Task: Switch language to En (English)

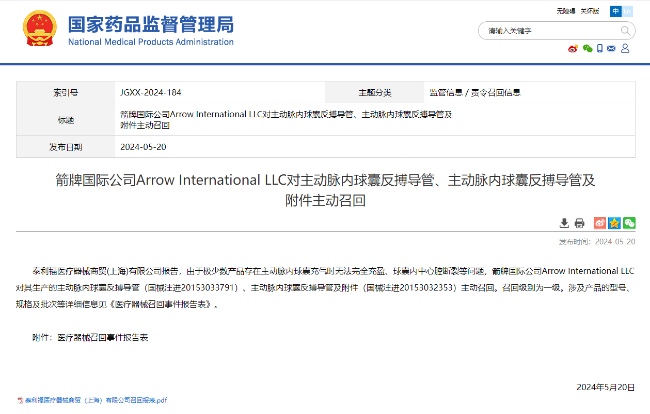Action: (x=630, y=11)
